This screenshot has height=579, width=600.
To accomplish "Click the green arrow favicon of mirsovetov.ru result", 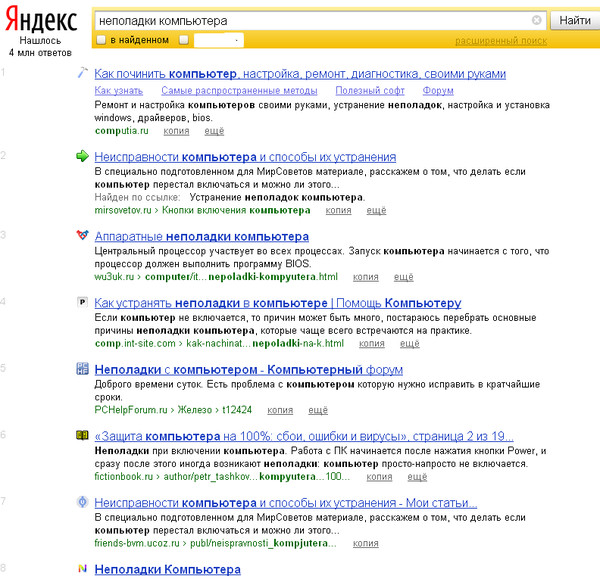I will 82,156.
